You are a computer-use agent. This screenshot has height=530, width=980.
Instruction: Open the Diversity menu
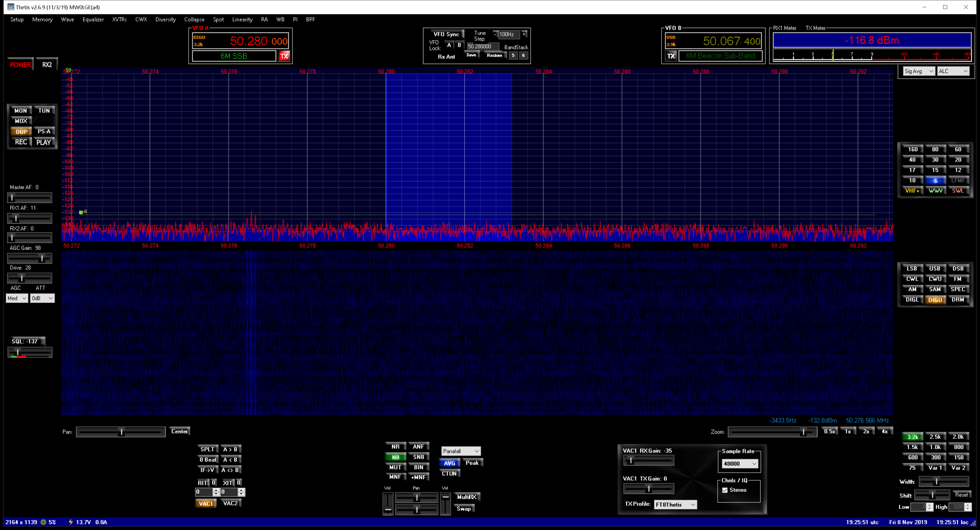point(165,20)
